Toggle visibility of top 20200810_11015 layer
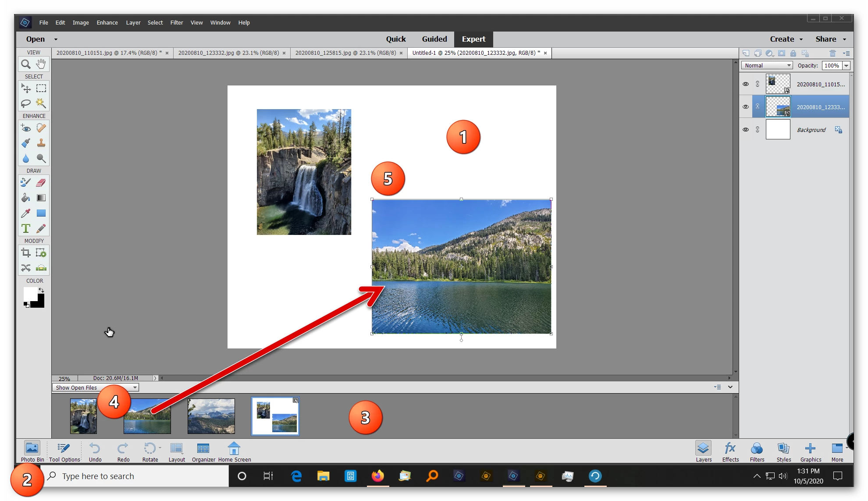The width and height of the screenshot is (868, 501). tap(746, 84)
